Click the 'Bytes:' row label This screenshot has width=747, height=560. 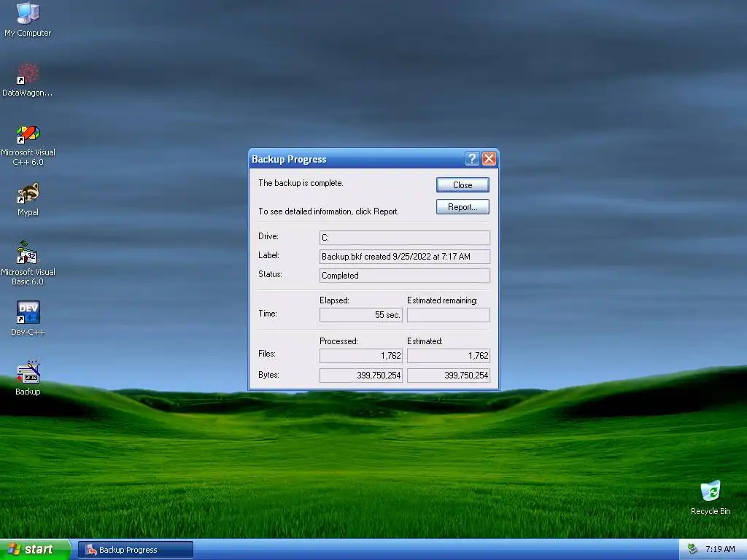point(268,375)
